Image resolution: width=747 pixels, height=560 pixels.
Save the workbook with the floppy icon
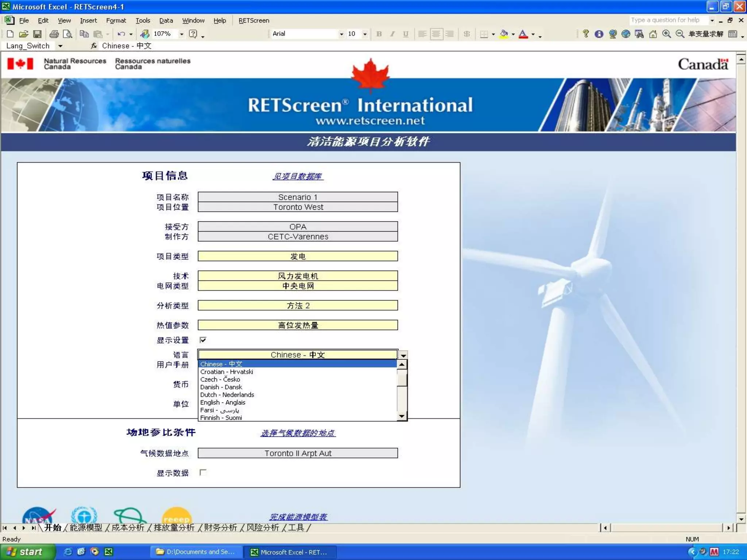[37, 34]
